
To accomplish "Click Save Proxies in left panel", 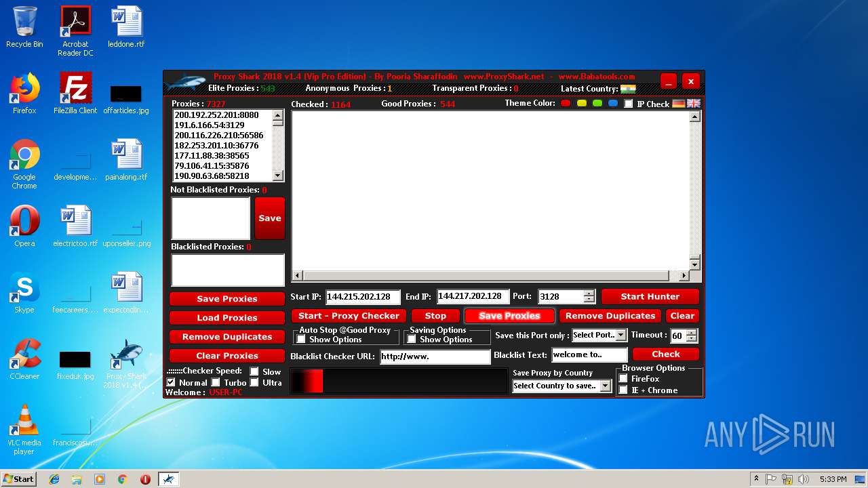I will pyautogui.click(x=227, y=299).
